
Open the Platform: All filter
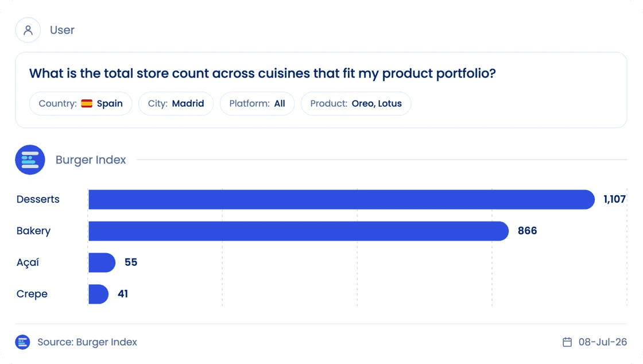[x=257, y=103]
